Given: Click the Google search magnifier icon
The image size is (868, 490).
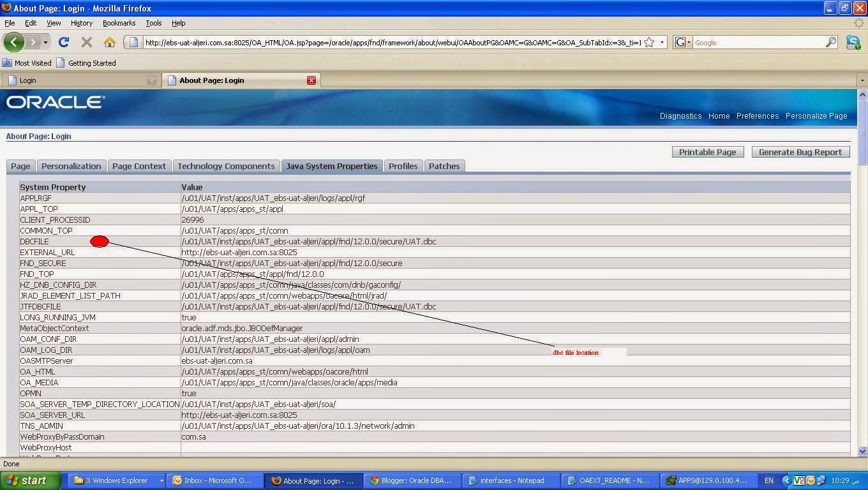Looking at the screenshot, I should [x=831, y=42].
